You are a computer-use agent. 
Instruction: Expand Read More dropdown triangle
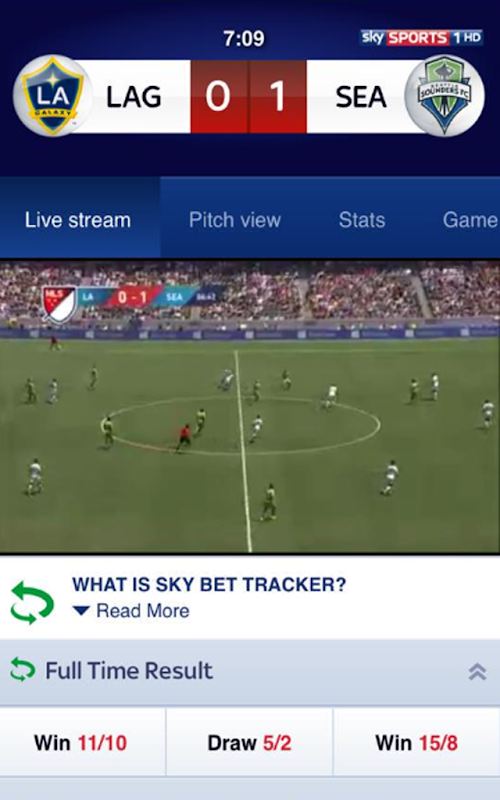81,610
